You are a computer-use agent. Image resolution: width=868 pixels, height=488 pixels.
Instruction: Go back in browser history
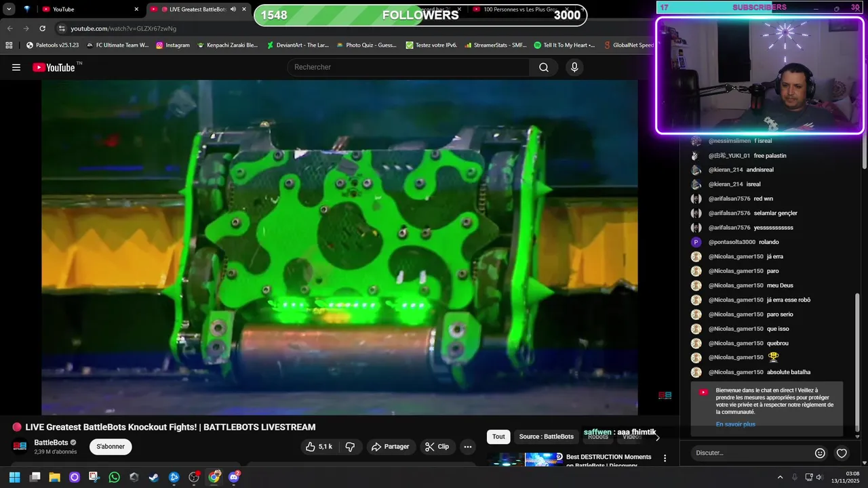(x=9, y=28)
